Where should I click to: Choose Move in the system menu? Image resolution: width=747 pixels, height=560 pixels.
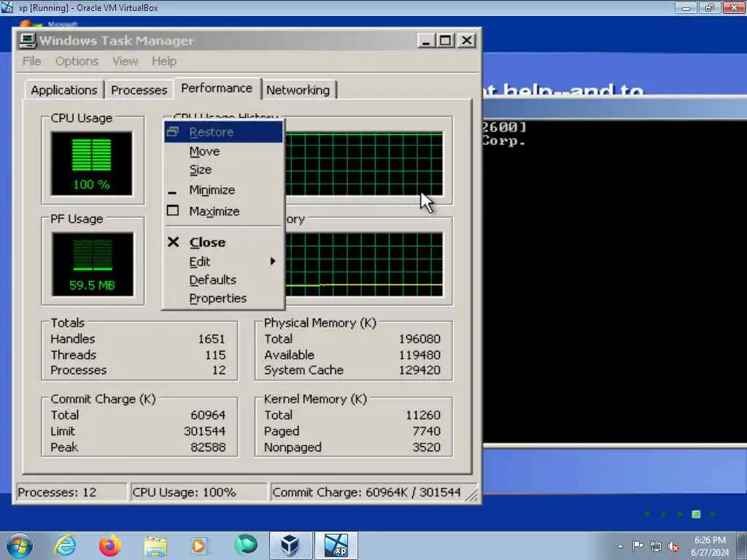[x=223, y=152]
